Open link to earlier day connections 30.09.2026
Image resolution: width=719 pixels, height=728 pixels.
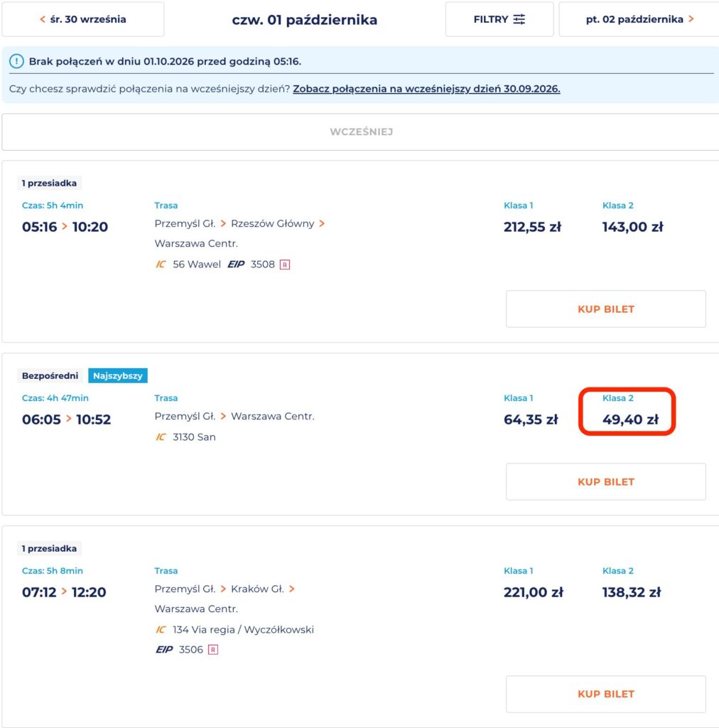pyautogui.click(x=426, y=89)
